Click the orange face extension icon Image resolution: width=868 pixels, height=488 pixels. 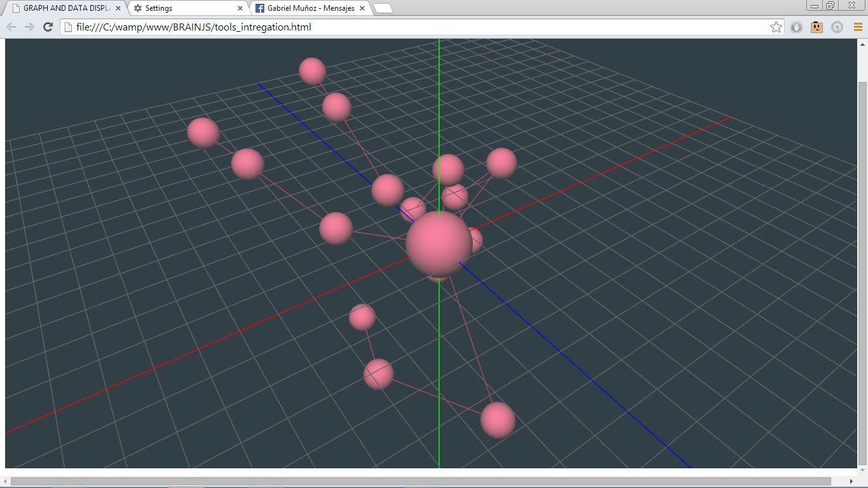pos(817,27)
